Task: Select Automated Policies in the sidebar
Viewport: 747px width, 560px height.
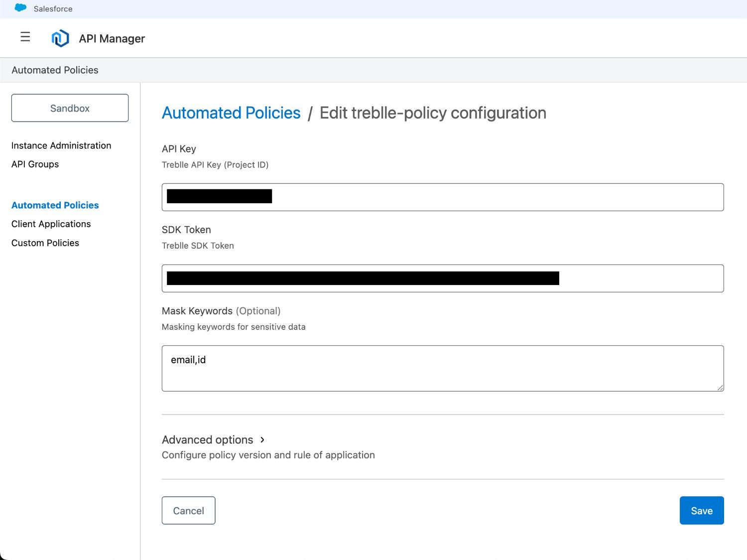Action: coord(55,205)
